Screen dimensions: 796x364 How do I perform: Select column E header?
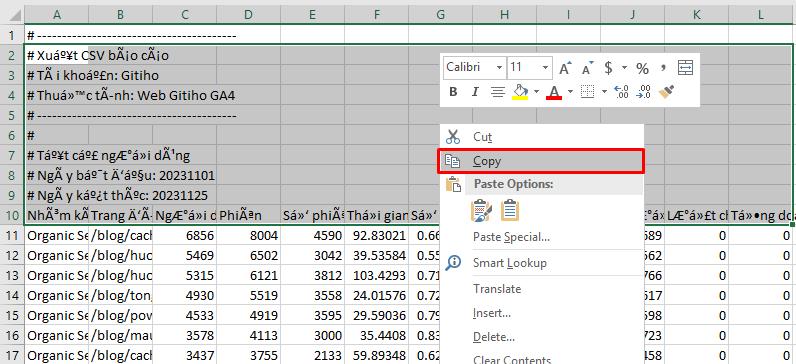pyautogui.click(x=312, y=16)
